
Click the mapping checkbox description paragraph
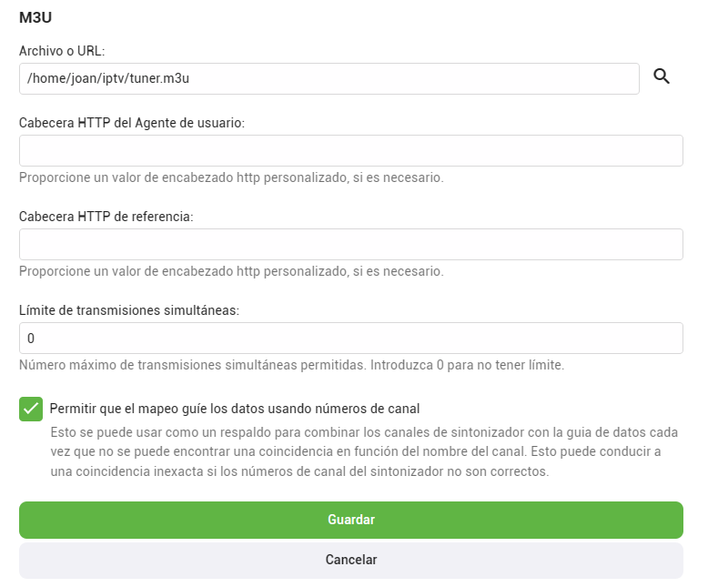pos(364,451)
